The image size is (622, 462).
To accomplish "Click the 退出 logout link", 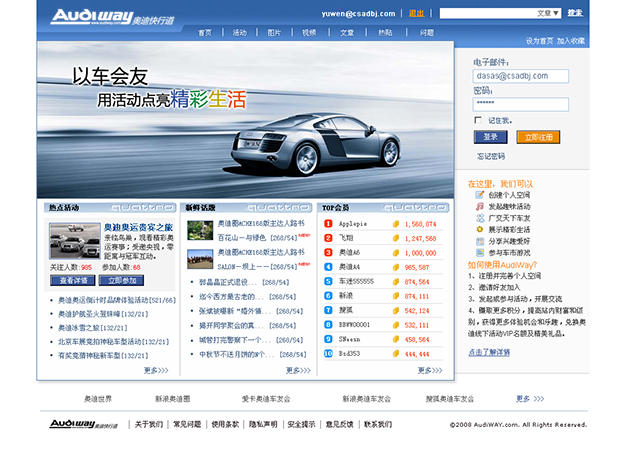I will point(417,13).
